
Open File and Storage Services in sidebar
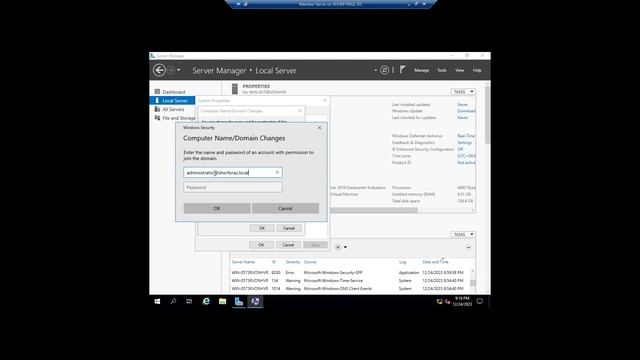(x=179, y=118)
